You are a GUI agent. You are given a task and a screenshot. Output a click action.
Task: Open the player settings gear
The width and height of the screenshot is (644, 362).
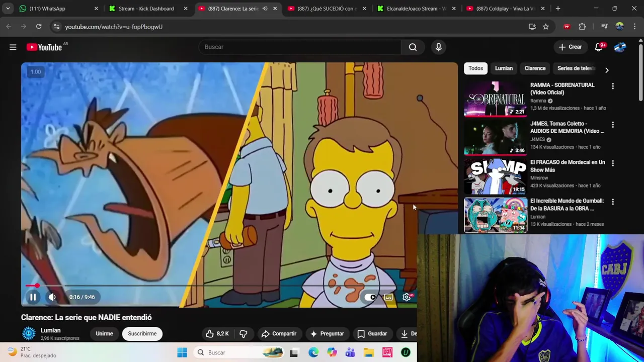[407, 297]
